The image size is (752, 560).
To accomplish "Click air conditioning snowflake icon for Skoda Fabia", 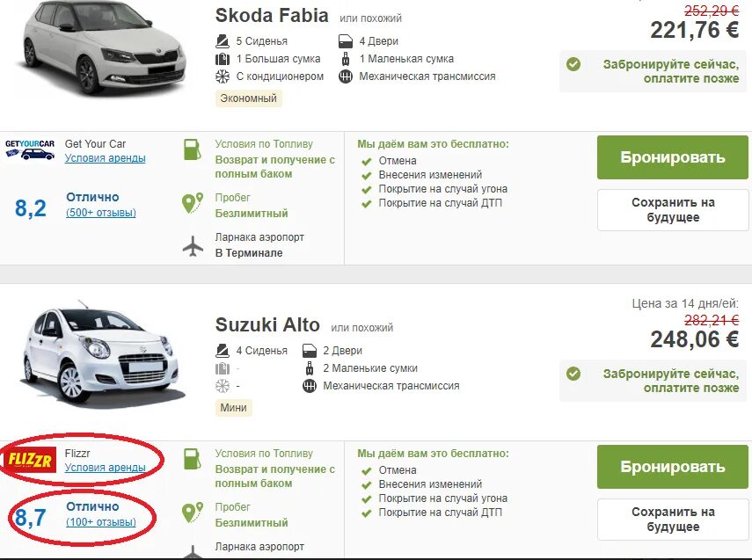I will 223,76.
